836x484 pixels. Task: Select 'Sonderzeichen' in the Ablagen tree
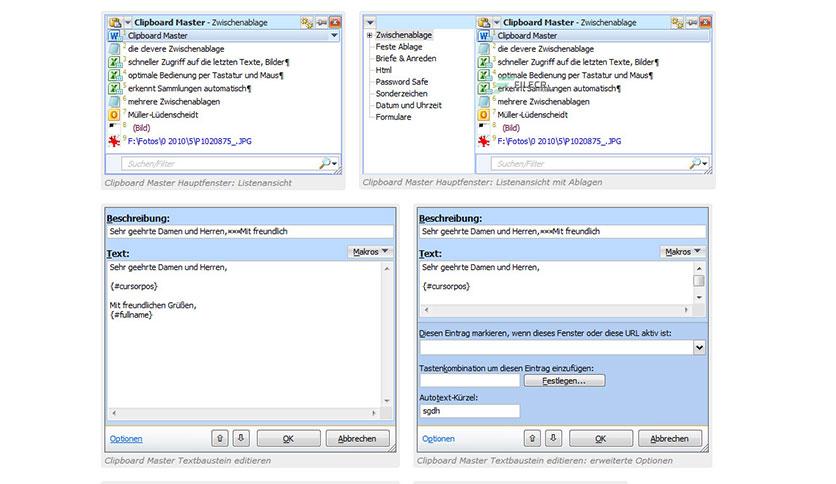click(401, 94)
